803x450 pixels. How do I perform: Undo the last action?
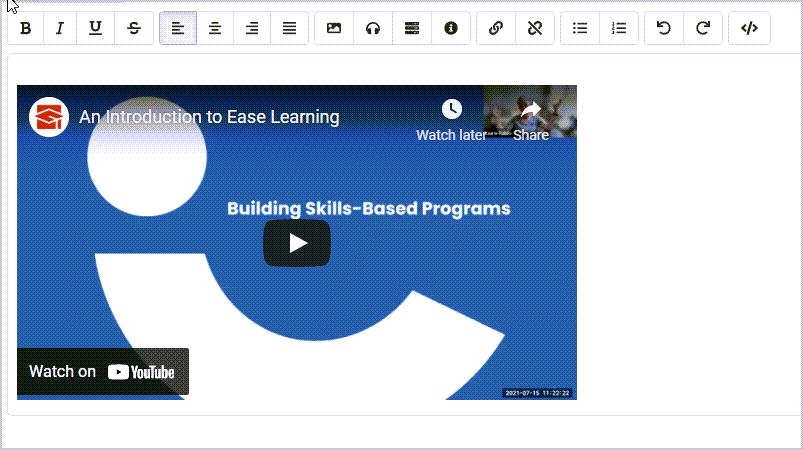tap(664, 28)
